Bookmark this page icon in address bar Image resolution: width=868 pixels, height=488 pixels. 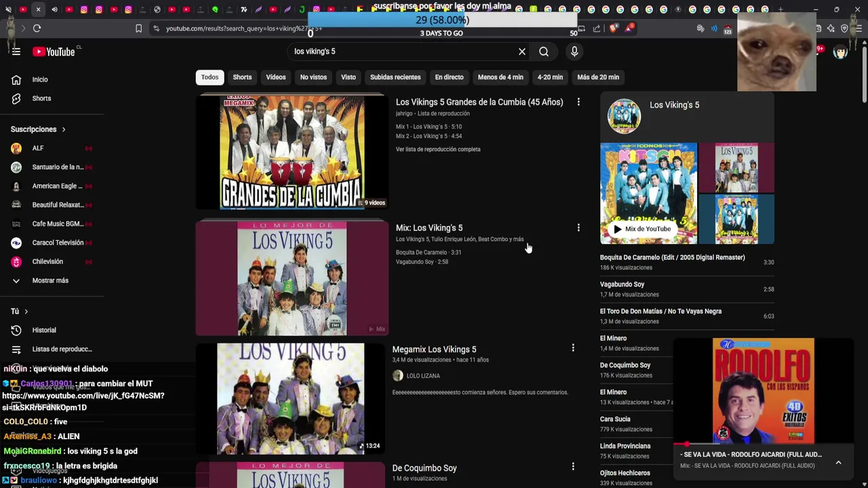click(x=139, y=28)
